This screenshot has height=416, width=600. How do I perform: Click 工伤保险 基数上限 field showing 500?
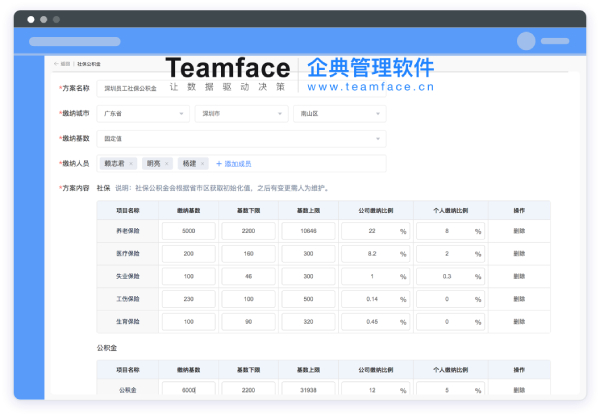(308, 299)
